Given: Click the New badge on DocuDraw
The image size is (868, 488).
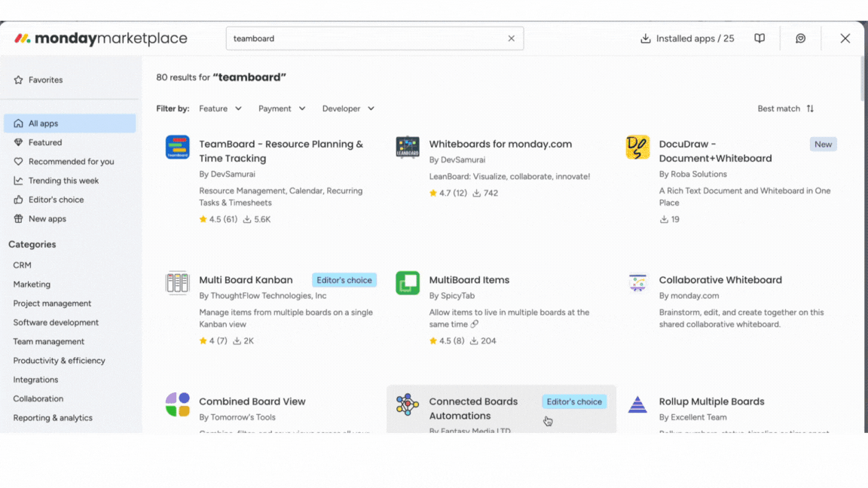Looking at the screenshot, I should pyautogui.click(x=823, y=145).
